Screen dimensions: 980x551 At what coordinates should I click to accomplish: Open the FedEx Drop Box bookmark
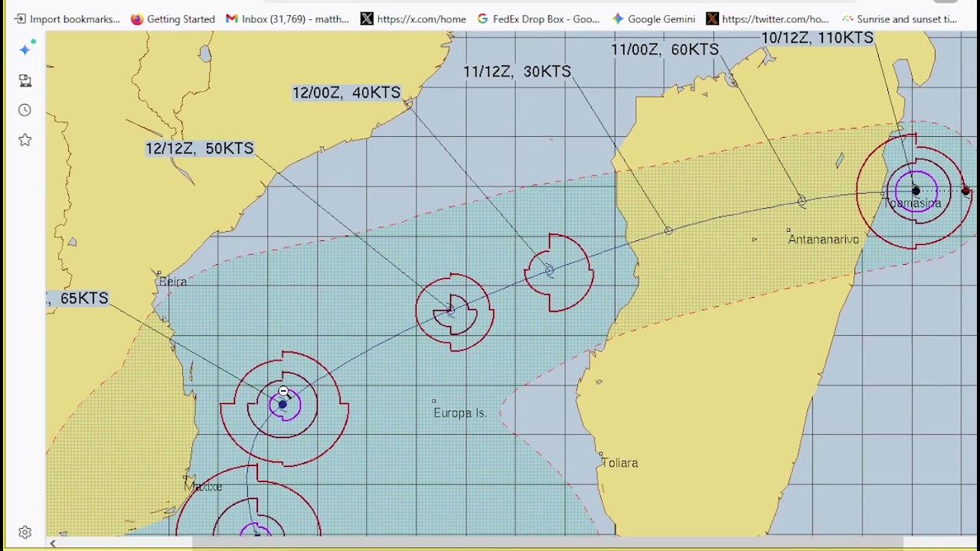(538, 18)
